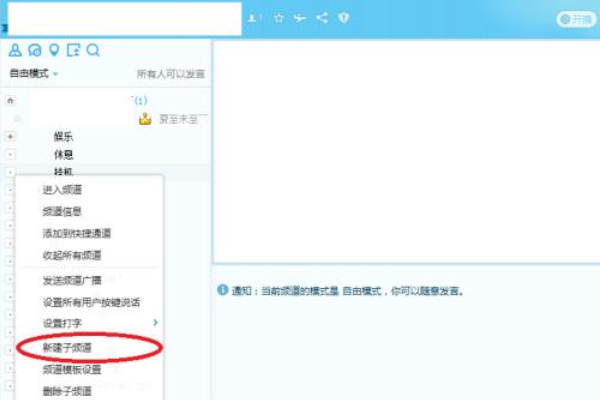Expand the 设置打字 submenu arrow

tap(155, 323)
